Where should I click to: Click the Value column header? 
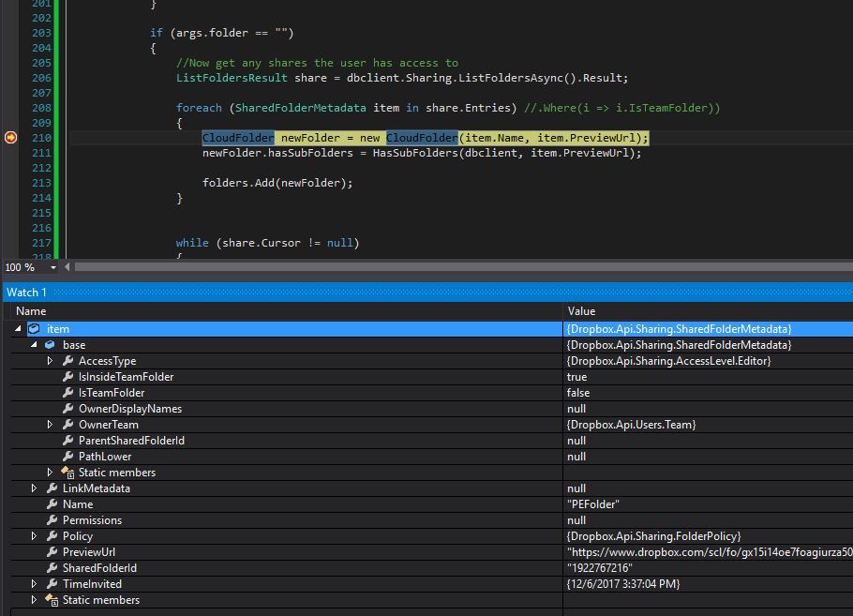[581, 311]
